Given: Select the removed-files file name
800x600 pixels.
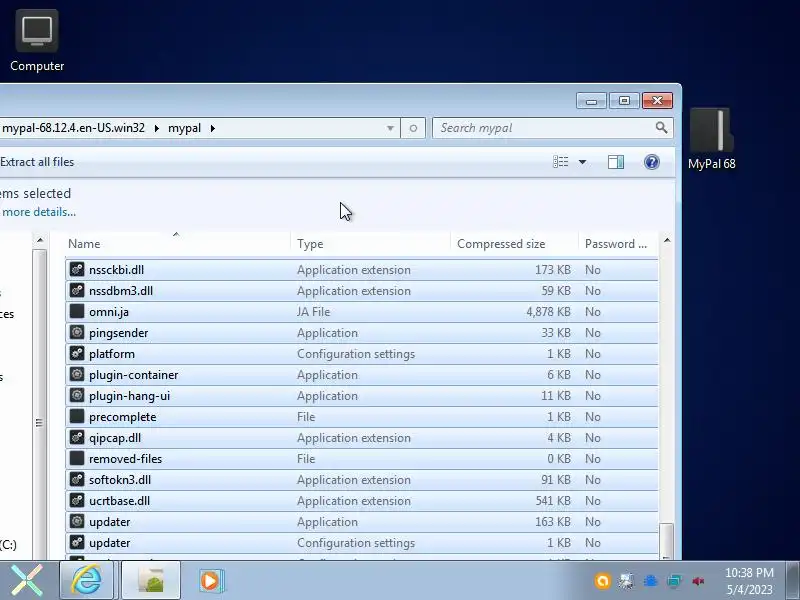Looking at the screenshot, I should [126, 459].
